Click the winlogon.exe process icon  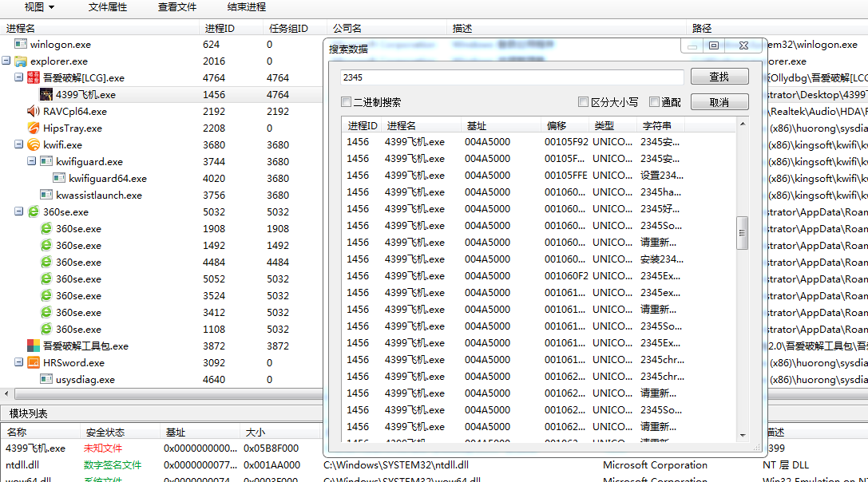pyautogui.click(x=21, y=44)
